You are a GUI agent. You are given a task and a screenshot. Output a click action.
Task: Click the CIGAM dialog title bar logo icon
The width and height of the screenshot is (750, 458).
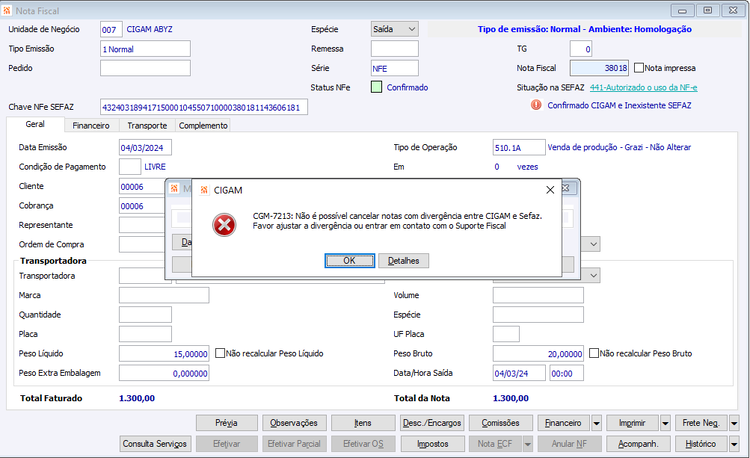204,190
